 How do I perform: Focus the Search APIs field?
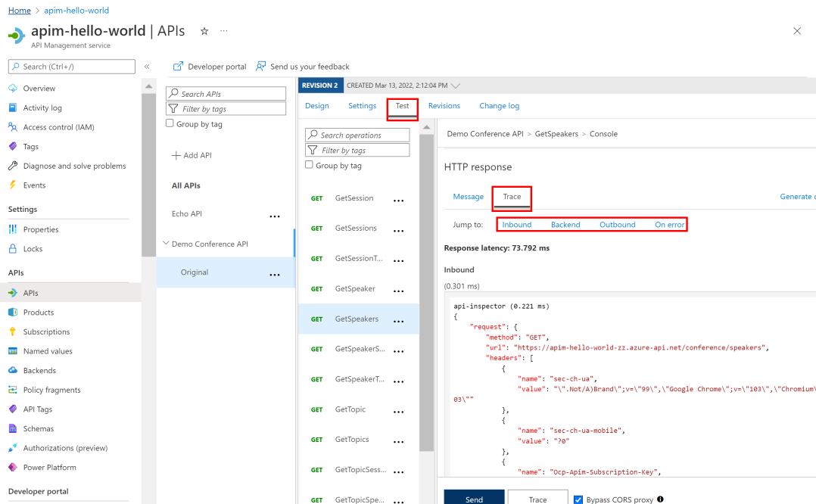226,94
